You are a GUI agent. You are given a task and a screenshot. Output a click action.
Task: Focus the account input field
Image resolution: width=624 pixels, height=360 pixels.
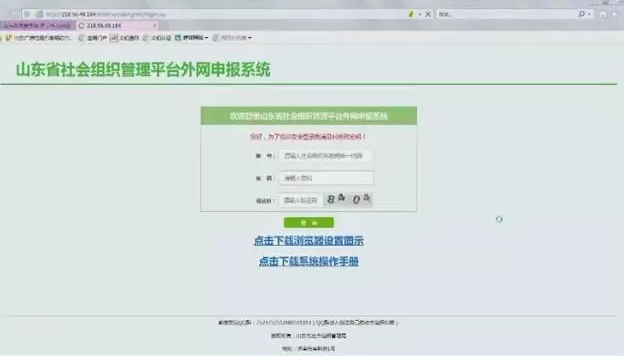pos(326,156)
